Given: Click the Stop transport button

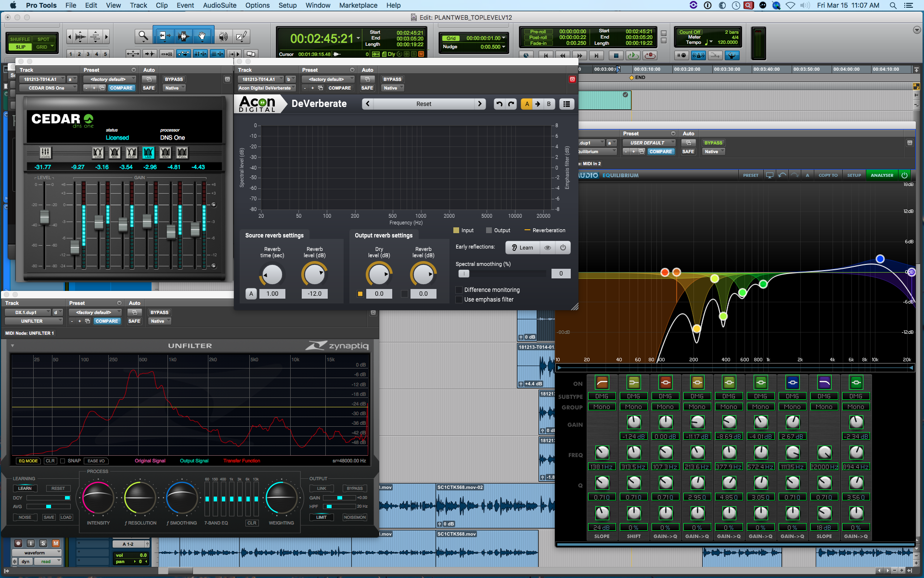Looking at the screenshot, I should tap(616, 55).
